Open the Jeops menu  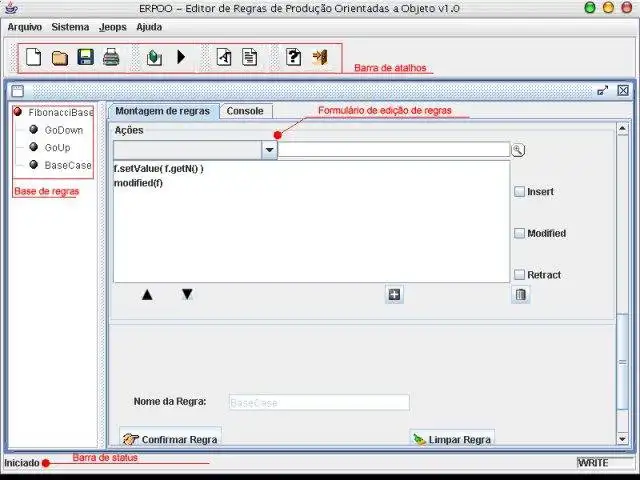(113, 27)
